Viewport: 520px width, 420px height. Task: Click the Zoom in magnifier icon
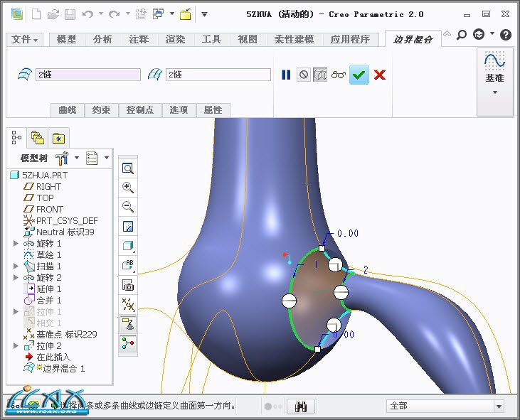click(x=128, y=188)
